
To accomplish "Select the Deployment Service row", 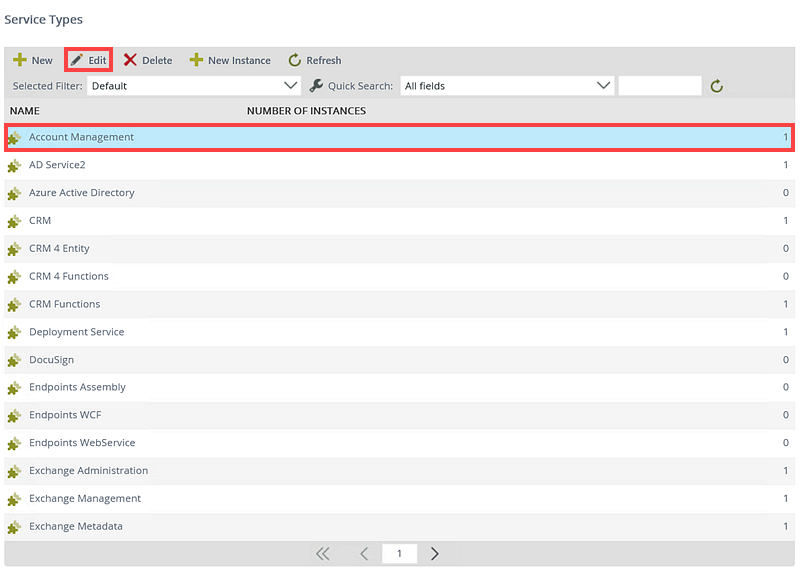I will pos(399,332).
